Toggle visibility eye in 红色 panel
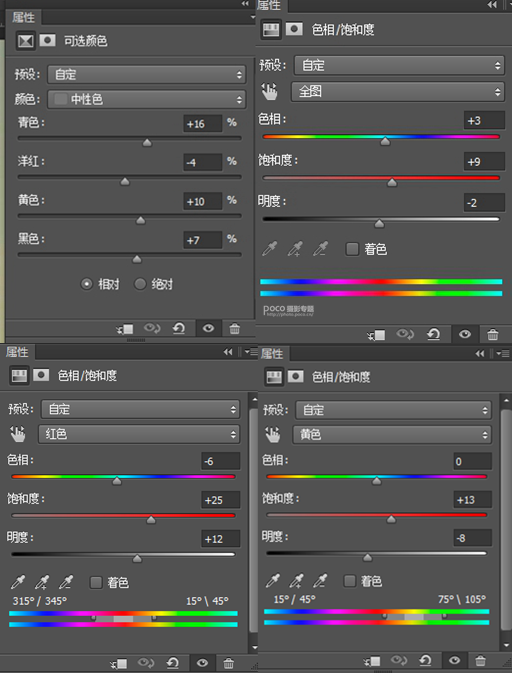Image resolution: width=512 pixels, height=673 pixels. tap(202, 663)
